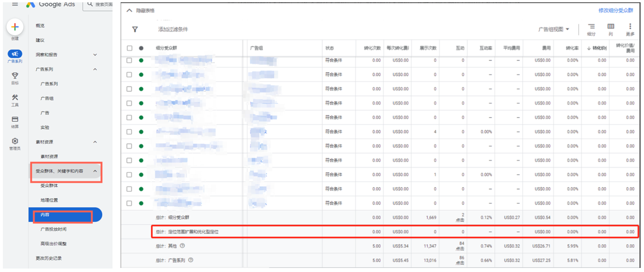Screen dimensions: 644x272
Task: Open 广告投放时间 in sidebar
Action: 54,229
